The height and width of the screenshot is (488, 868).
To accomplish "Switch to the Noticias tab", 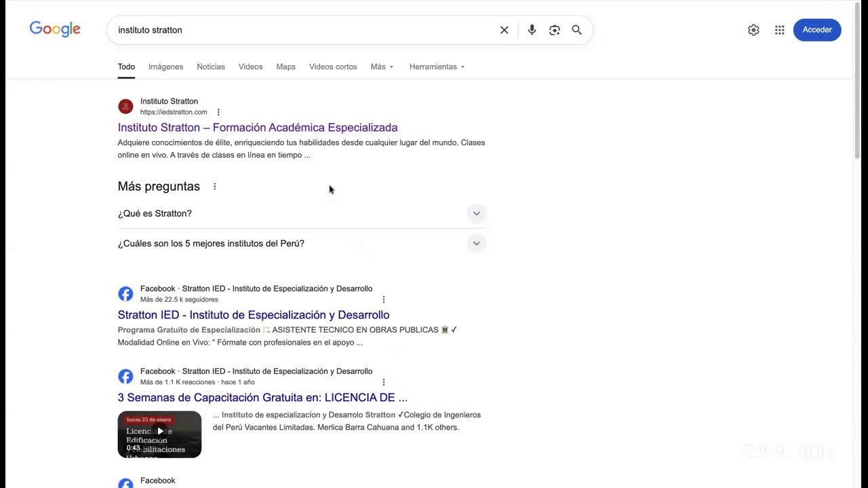I will pos(211,66).
